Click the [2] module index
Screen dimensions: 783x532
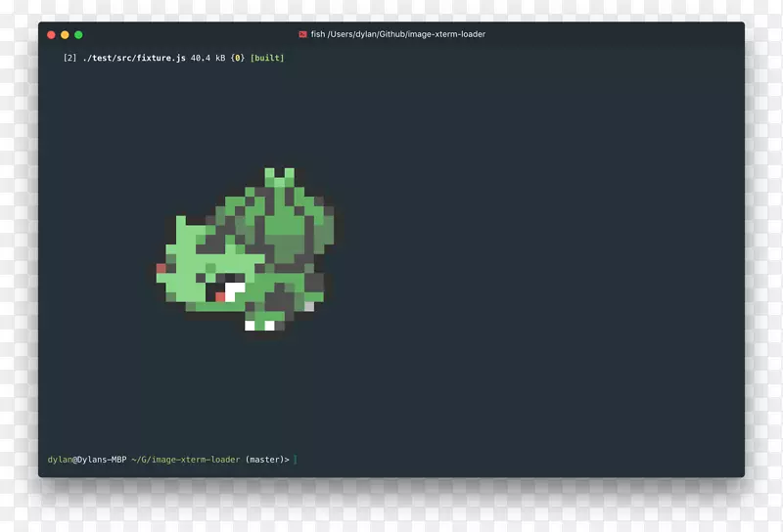point(69,58)
